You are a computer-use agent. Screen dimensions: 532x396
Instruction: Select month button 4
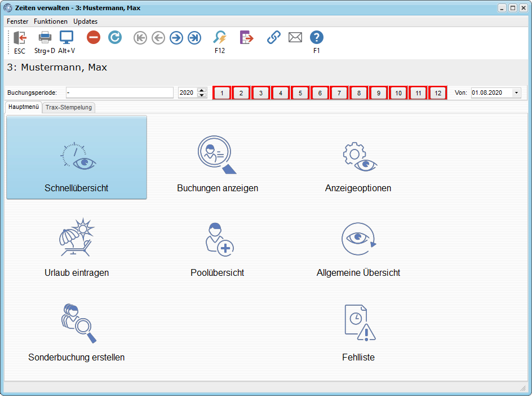pos(281,93)
